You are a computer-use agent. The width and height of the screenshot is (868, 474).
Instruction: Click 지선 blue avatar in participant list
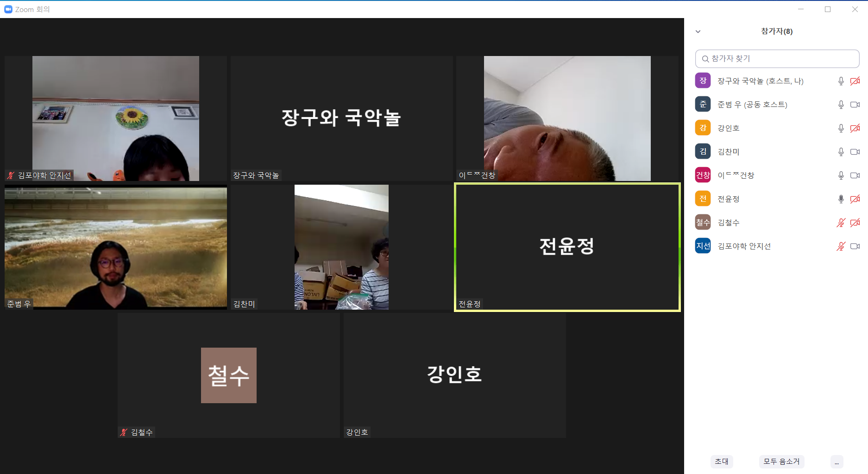(703, 246)
